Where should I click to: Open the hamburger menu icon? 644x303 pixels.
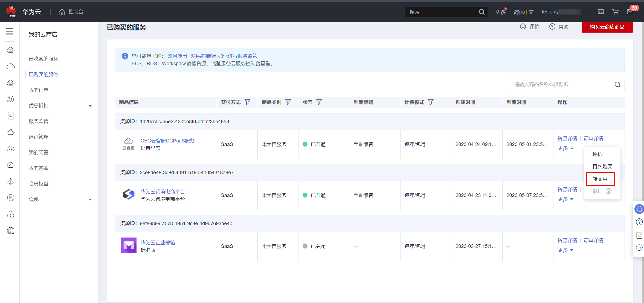point(10,31)
